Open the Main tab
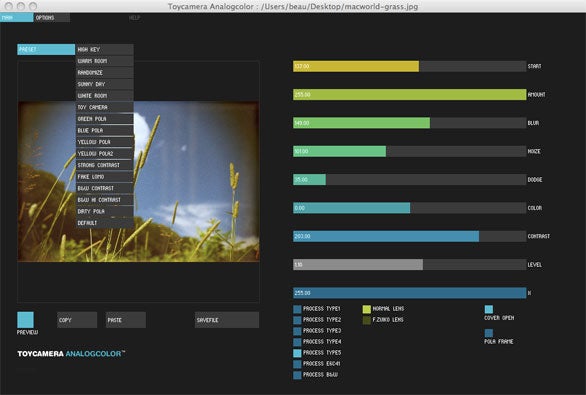The width and height of the screenshot is (586, 395). coord(16,18)
